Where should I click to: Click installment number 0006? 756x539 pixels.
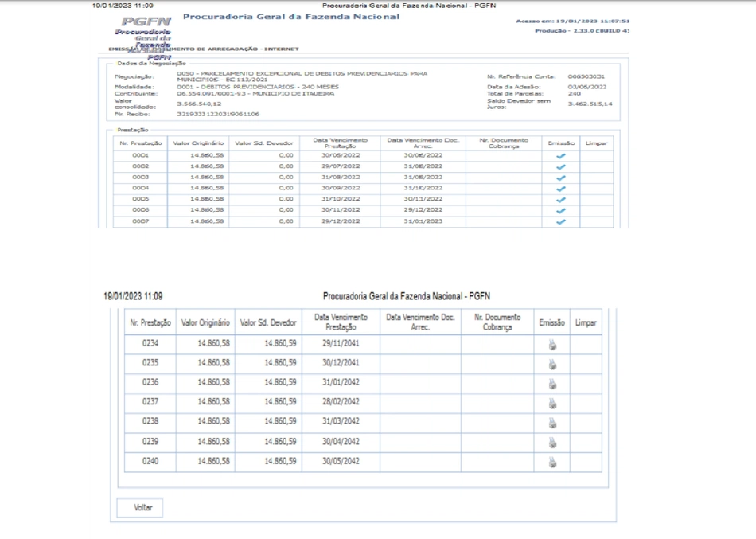click(140, 210)
